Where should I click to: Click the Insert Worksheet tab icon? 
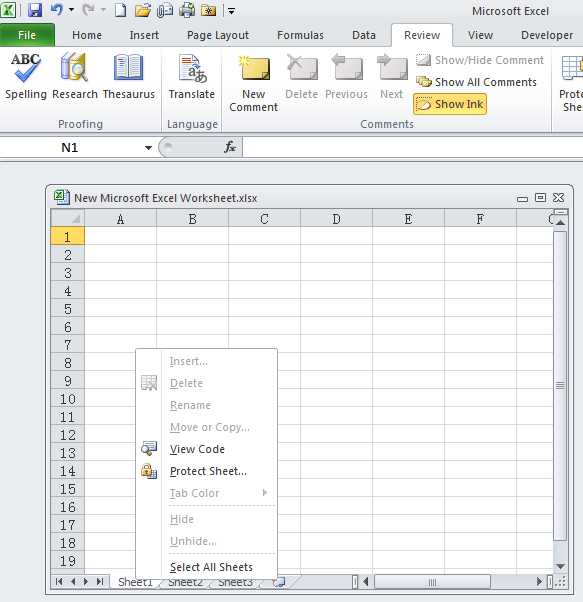pyautogui.click(x=279, y=582)
